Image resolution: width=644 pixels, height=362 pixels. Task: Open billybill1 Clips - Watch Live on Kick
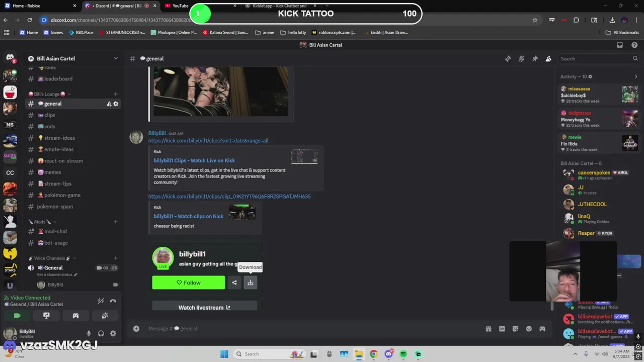click(194, 160)
